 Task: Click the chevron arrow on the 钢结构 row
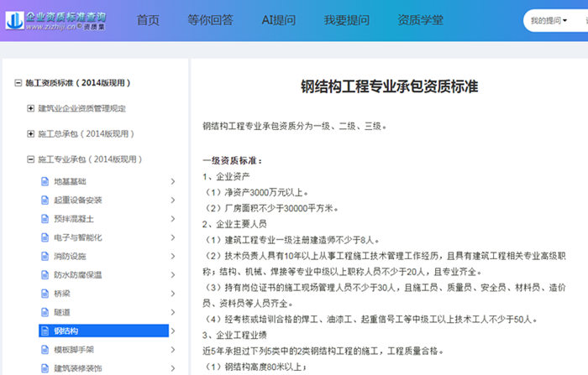(173, 331)
